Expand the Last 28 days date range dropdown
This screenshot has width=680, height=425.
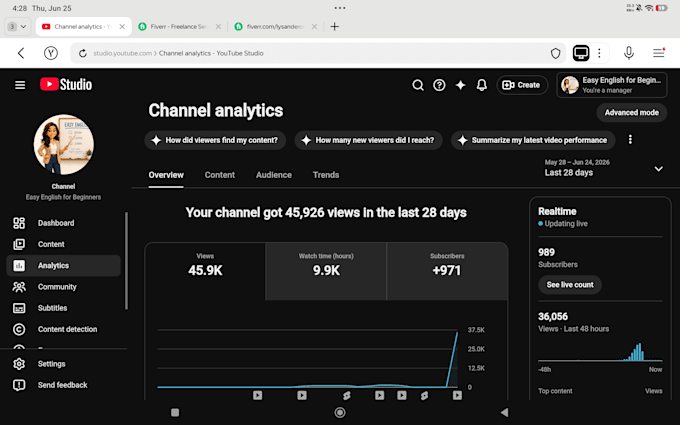(x=604, y=168)
